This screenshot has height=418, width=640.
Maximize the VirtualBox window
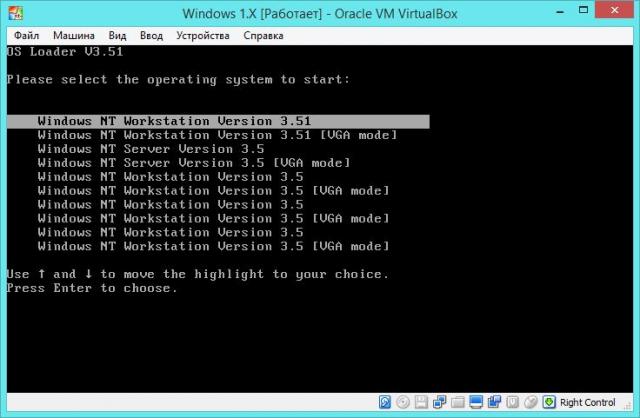[583, 10]
